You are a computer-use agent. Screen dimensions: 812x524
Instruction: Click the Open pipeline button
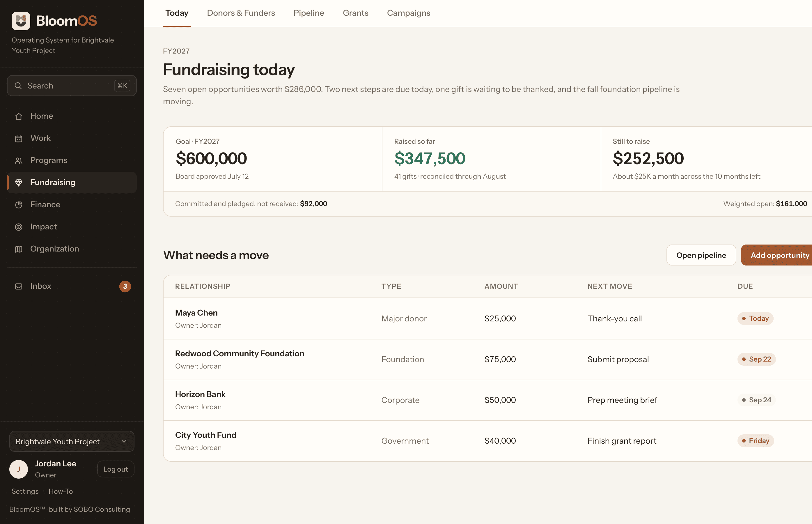701,255
